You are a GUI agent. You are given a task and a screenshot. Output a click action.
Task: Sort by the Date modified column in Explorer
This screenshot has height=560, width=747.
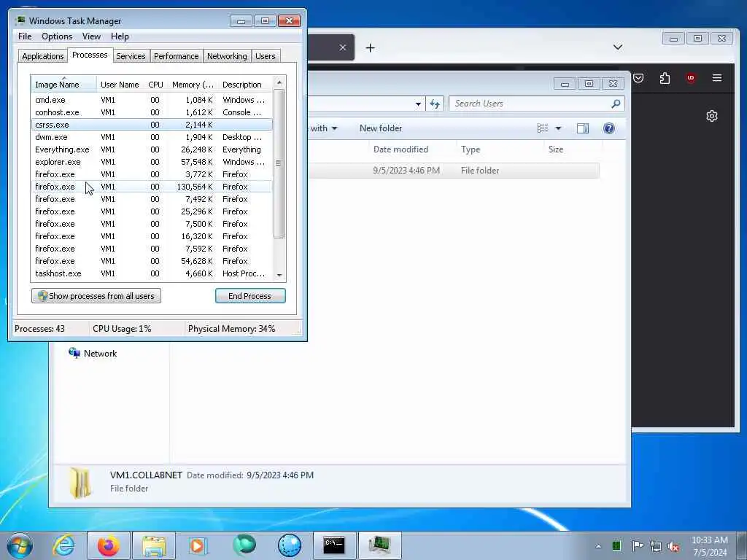pos(413,149)
